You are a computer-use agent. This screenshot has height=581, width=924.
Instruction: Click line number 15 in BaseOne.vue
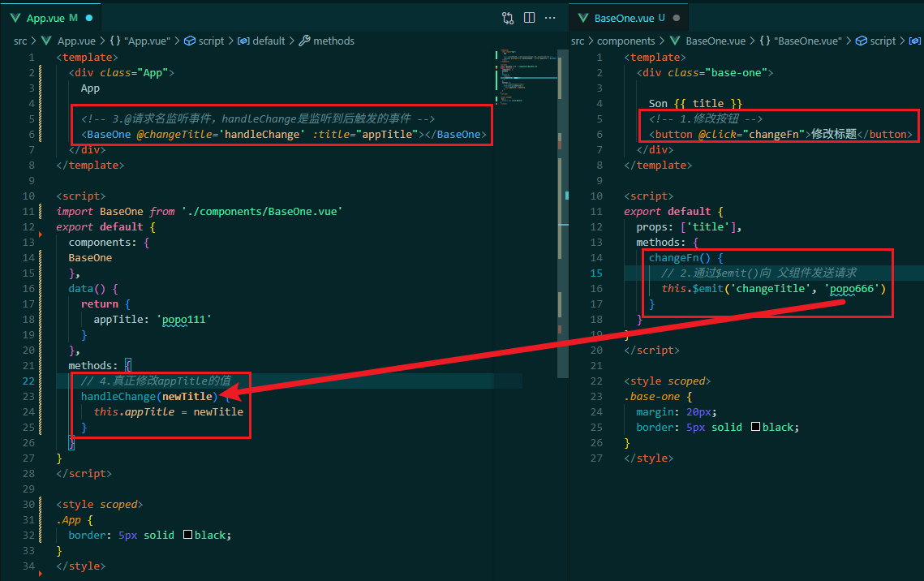coord(596,273)
